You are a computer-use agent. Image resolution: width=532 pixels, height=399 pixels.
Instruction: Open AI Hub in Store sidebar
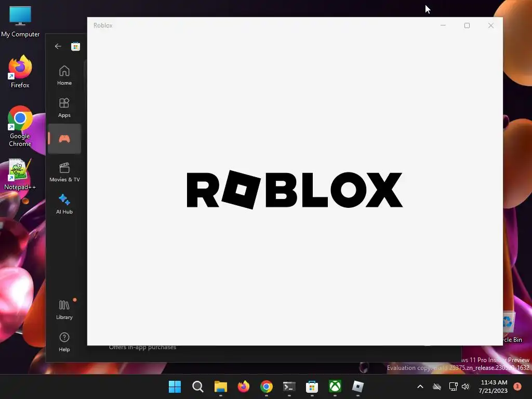[x=64, y=204]
